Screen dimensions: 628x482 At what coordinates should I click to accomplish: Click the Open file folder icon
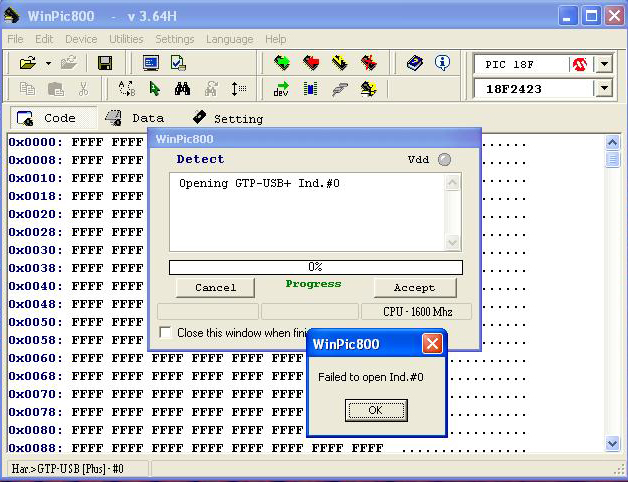pyautogui.click(x=28, y=63)
